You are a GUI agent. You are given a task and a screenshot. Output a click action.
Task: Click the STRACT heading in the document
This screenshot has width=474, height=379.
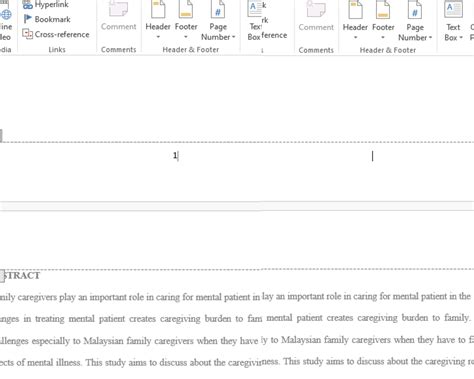pyautogui.click(x=22, y=276)
